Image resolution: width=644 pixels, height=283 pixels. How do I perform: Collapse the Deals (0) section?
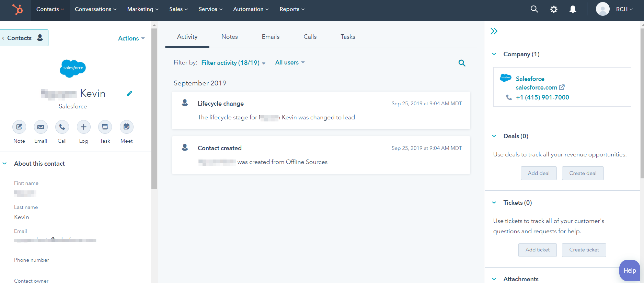point(494,136)
